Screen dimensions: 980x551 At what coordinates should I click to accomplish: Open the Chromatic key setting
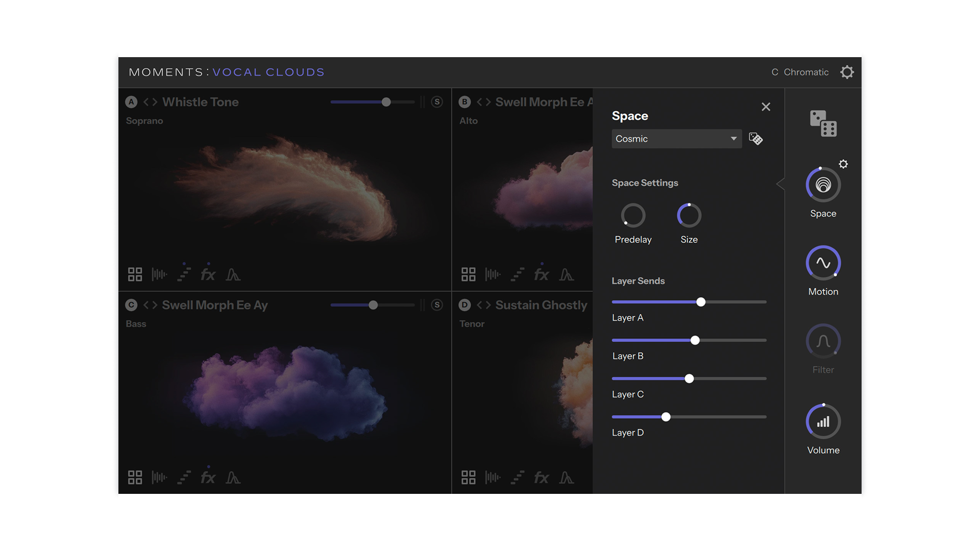coord(800,72)
